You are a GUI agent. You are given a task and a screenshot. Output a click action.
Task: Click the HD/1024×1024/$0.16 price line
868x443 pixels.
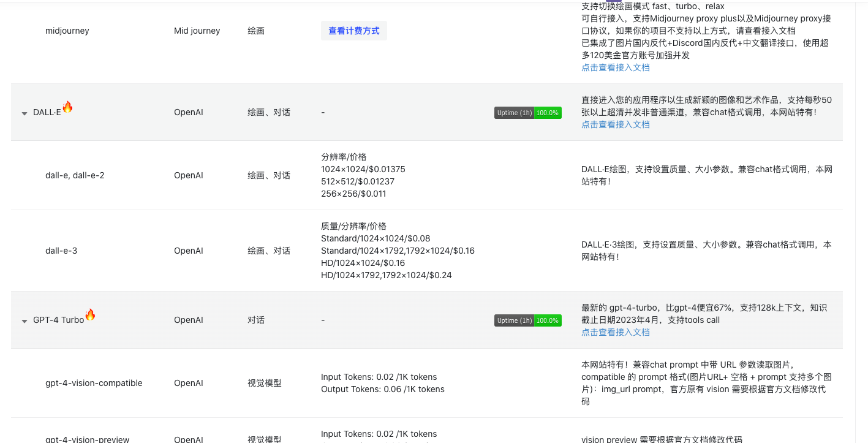click(363, 263)
